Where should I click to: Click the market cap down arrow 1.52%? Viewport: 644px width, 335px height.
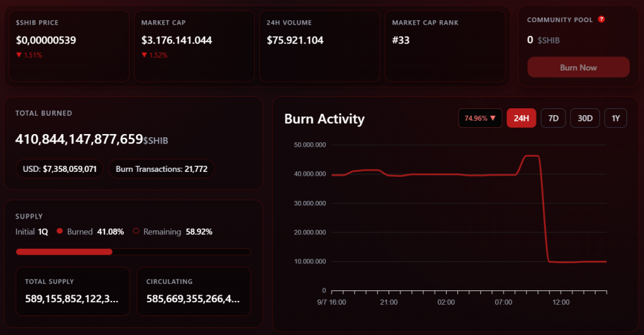point(155,55)
